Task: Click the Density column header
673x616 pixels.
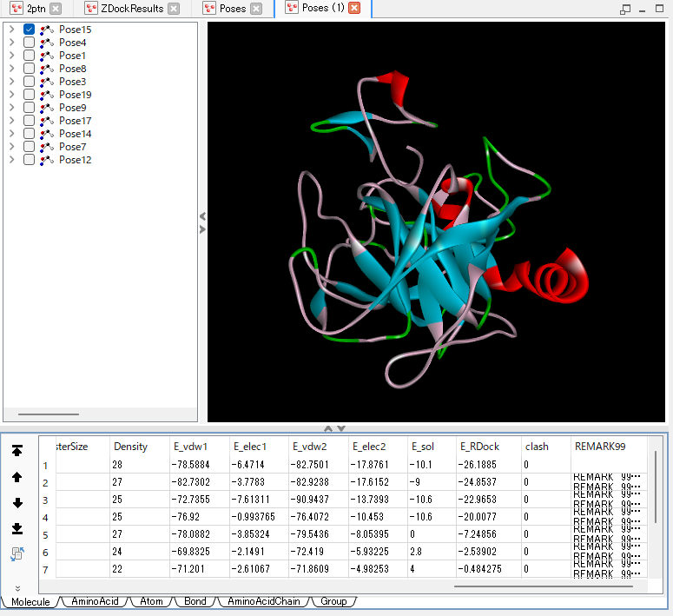Action: click(x=130, y=447)
